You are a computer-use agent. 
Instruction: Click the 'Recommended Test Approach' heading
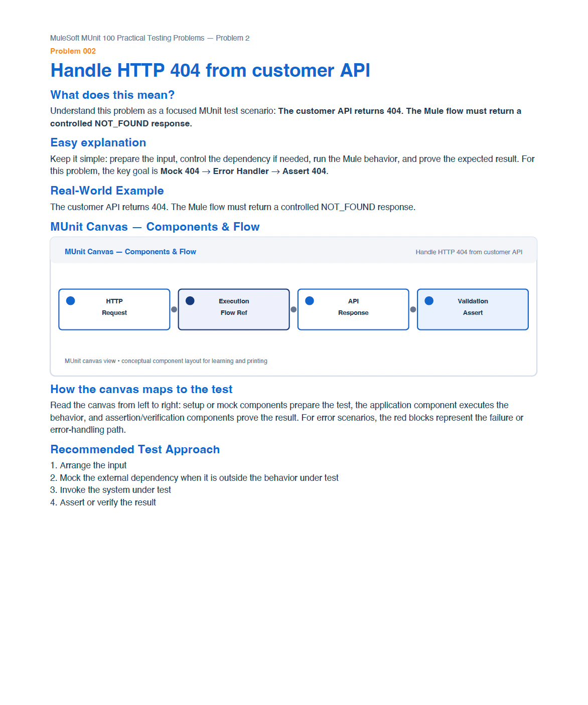[x=135, y=449]
